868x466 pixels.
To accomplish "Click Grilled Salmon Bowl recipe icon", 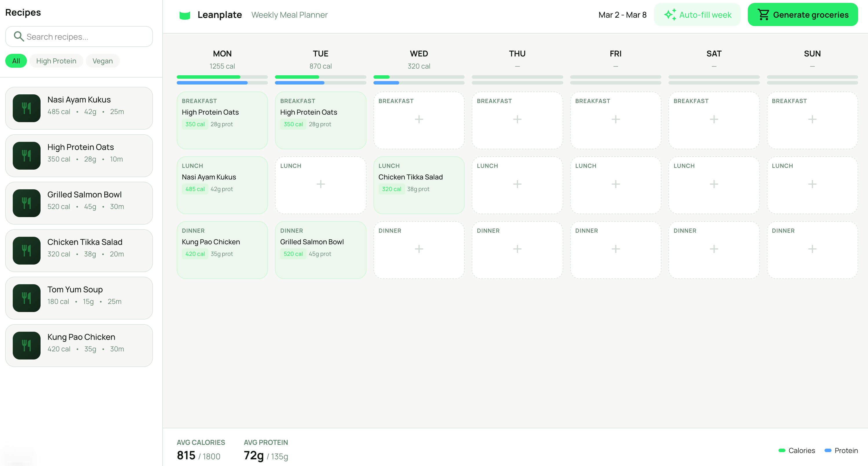I will pyautogui.click(x=27, y=203).
